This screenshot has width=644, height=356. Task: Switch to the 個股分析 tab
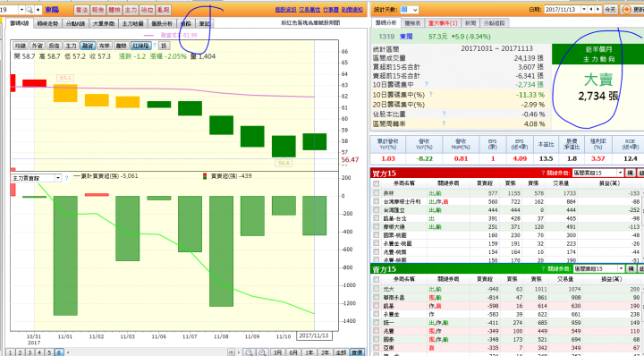pos(162,24)
